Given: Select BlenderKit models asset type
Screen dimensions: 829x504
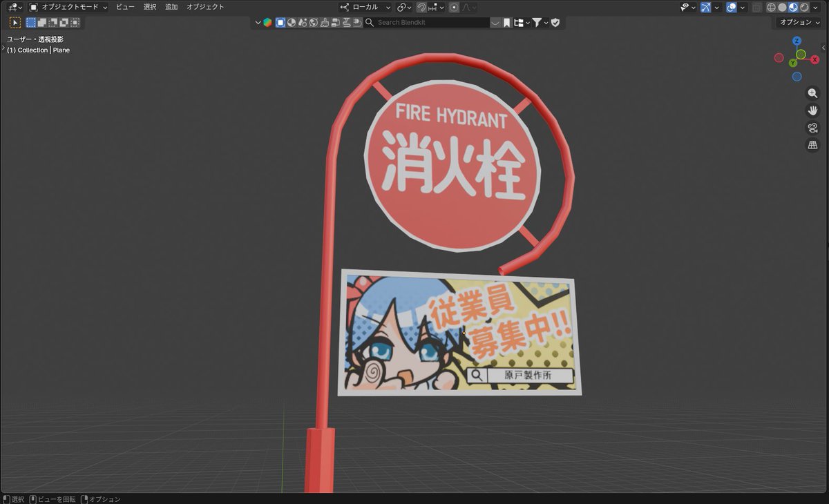Looking at the screenshot, I should [x=280, y=22].
